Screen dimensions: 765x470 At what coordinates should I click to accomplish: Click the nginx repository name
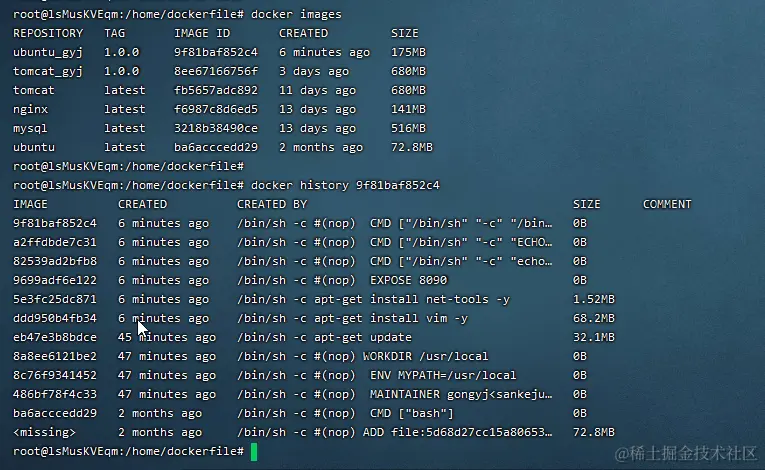(x=30, y=109)
